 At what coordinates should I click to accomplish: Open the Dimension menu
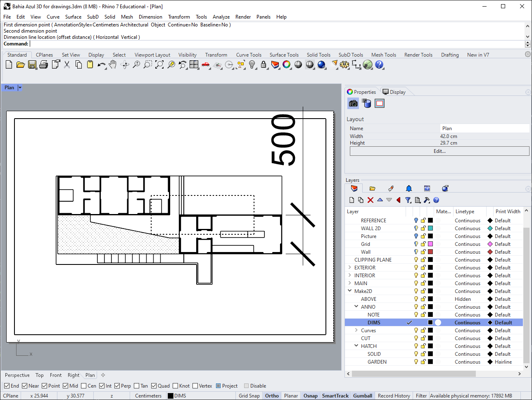(150, 17)
